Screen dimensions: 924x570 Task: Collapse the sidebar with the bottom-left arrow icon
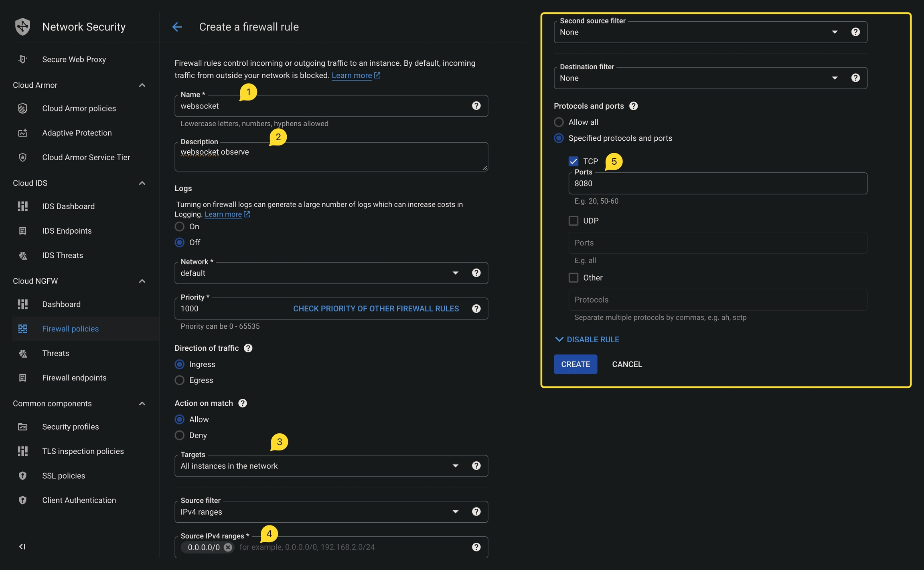tap(22, 546)
